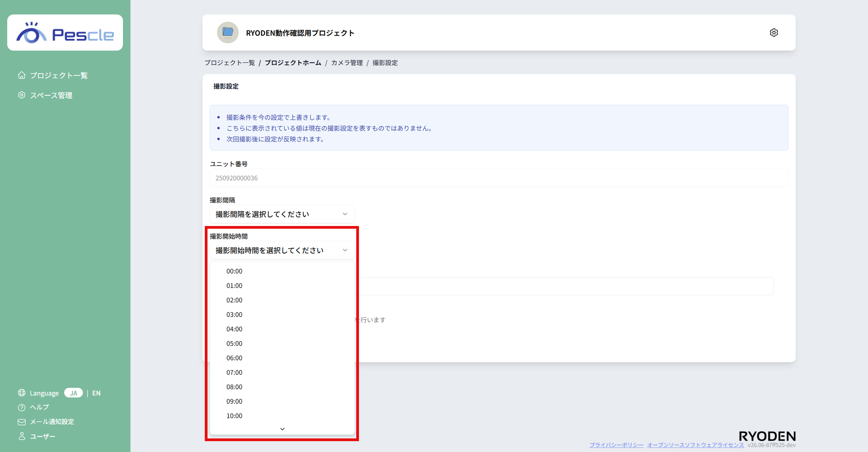Select 07:00 start time
Image resolution: width=868 pixels, height=452 pixels.
282,372
